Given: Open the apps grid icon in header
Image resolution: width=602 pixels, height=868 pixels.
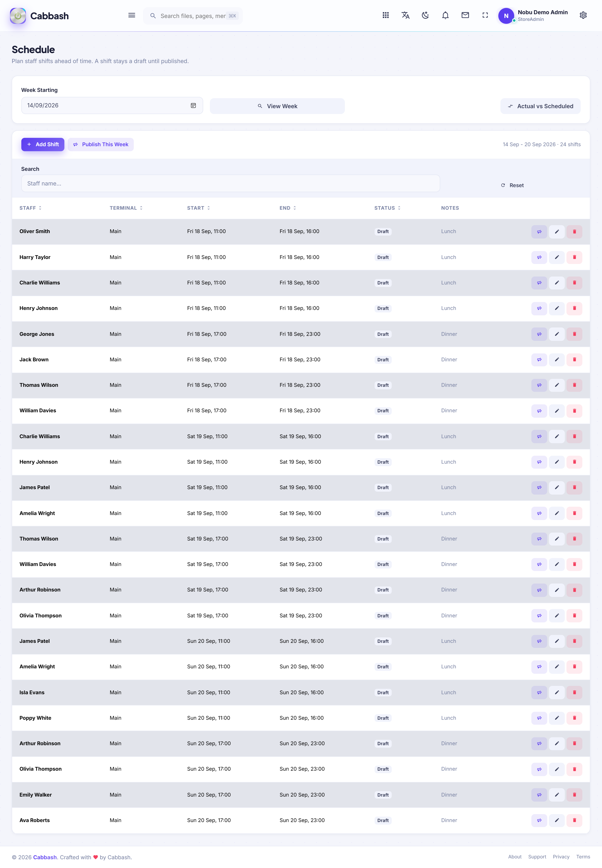Looking at the screenshot, I should (385, 15).
